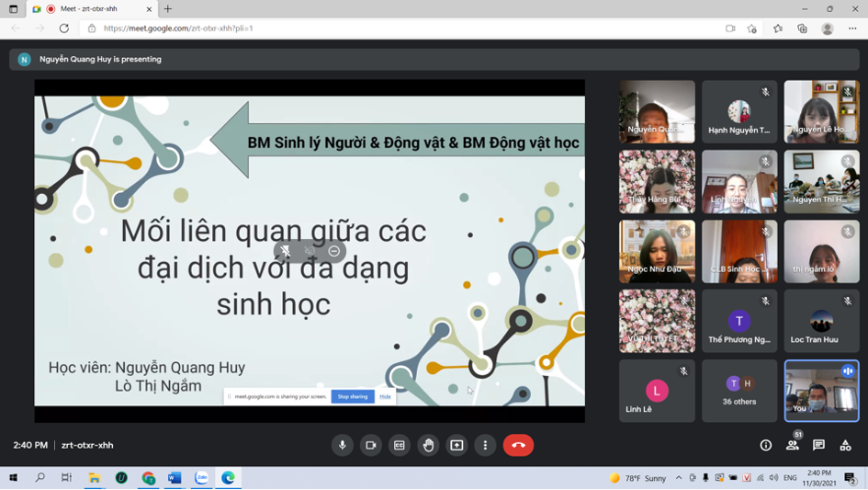Open the three-dot More options menu
Viewport: 868px width, 490px height.
pyautogui.click(x=485, y=445)
